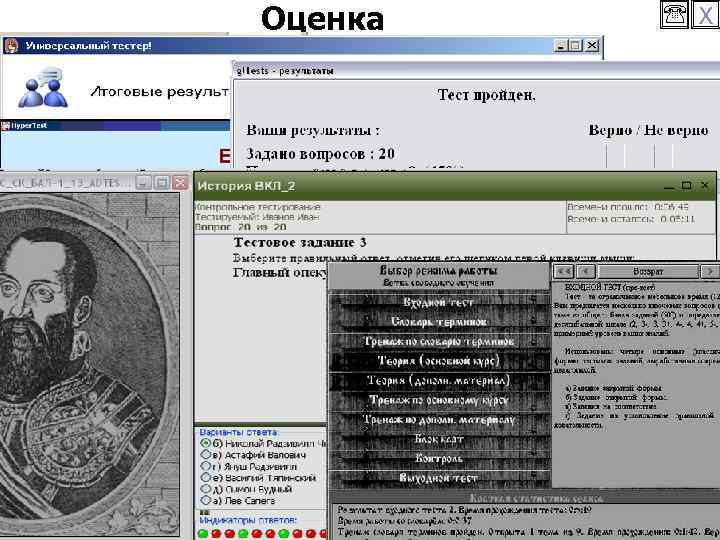The height and width of the screenshot is (540, 720).
Task: Maximize the История ВКЛ_2 window
Action: 686,186
